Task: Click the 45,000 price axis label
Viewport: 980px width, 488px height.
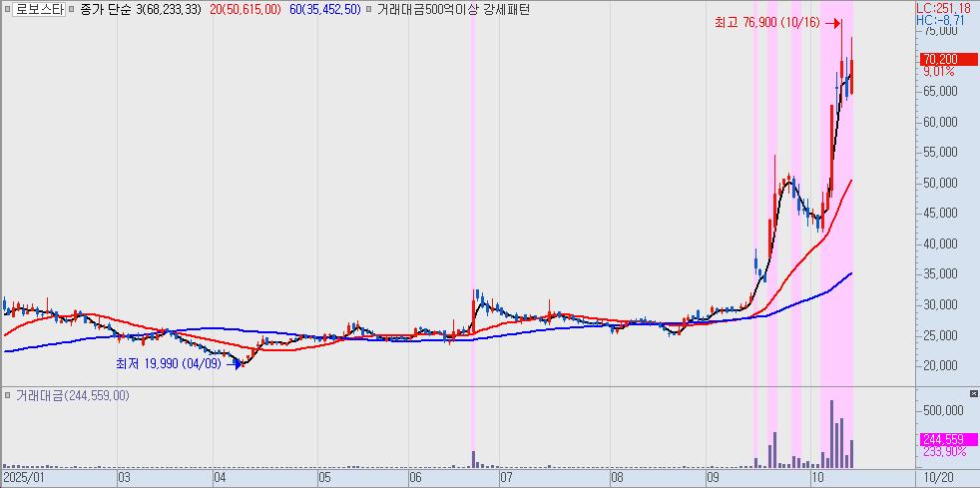Action: 941,214
